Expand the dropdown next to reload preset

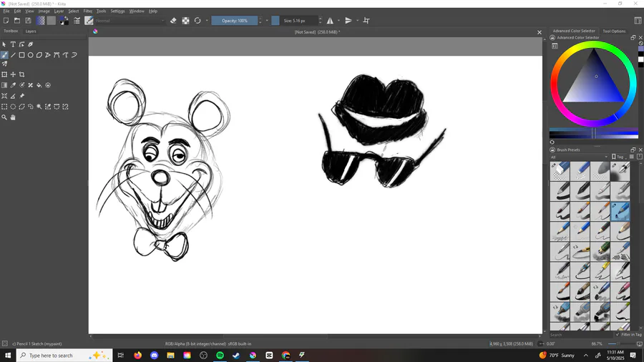[207, 21]
